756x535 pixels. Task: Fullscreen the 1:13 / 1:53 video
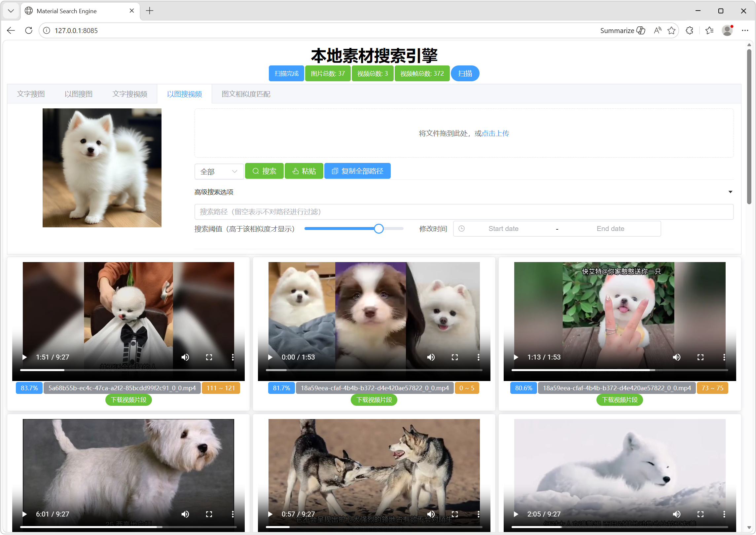tap(701, 357)
